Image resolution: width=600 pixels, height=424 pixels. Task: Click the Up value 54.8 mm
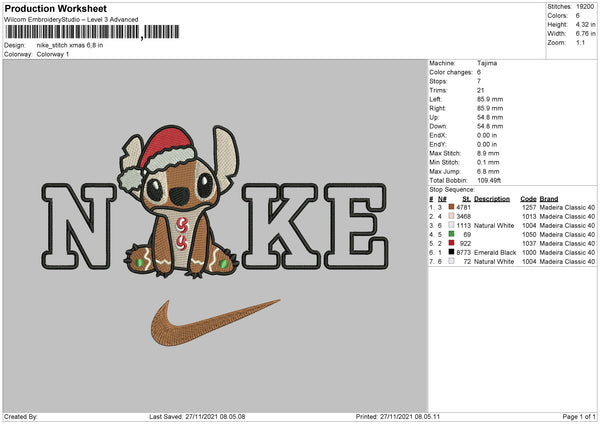tap(490, 117)
